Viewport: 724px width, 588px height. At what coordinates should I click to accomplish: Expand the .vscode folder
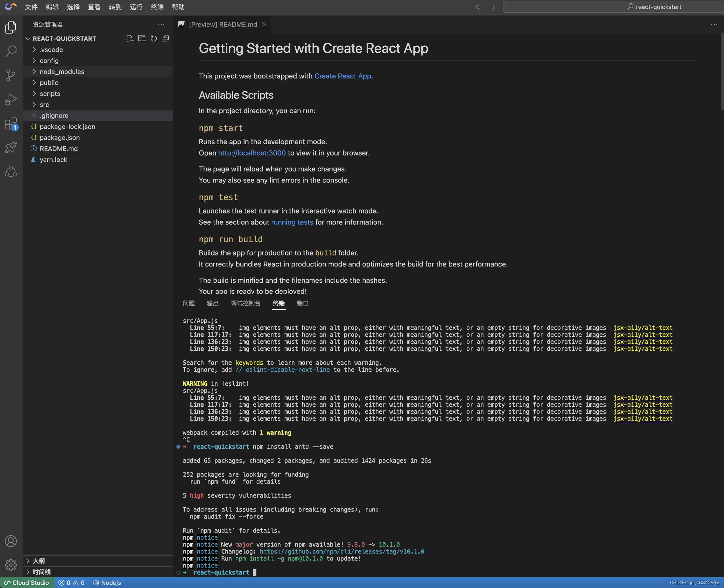tap(98, 50)
